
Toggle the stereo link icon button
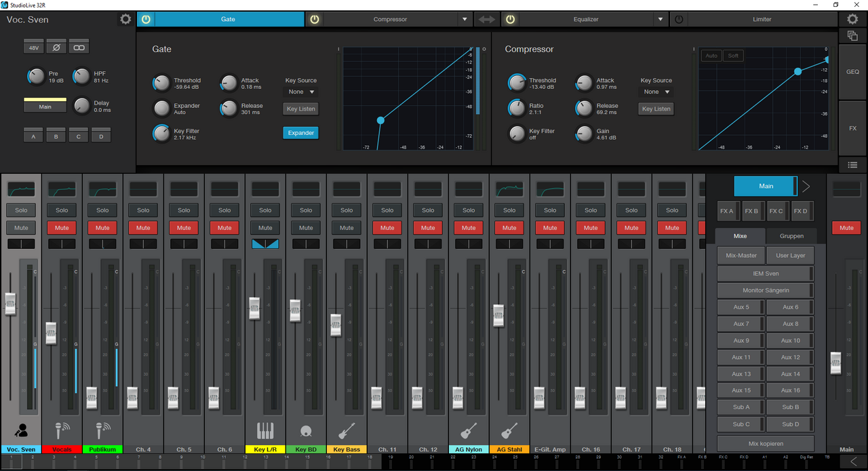pyautogui.click(x=79, y=48)
